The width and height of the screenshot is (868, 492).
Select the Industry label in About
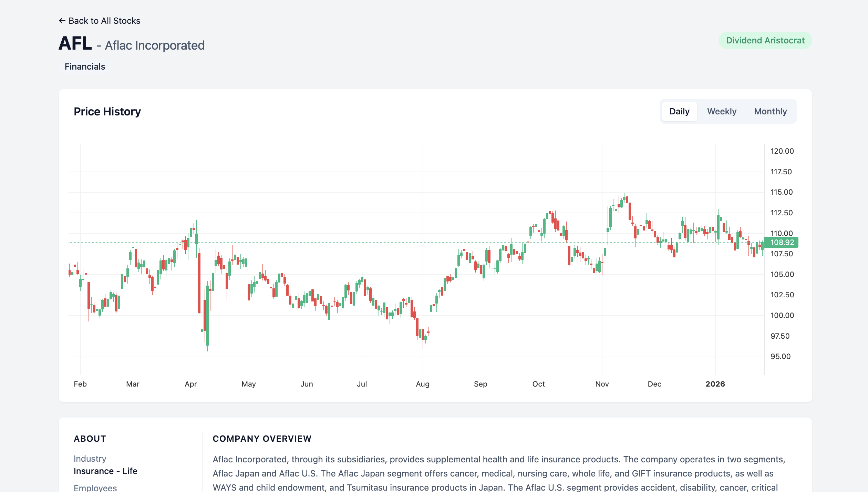pos(90,458)
